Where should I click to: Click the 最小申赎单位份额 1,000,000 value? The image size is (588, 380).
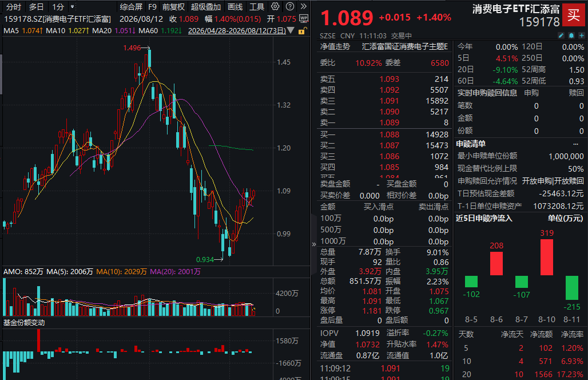pos(566,156)
